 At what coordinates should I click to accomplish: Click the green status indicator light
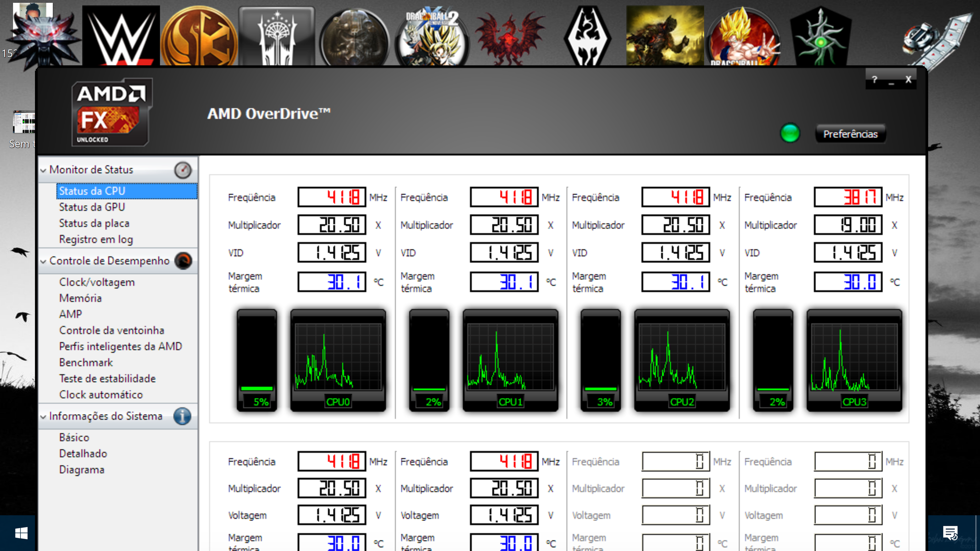(x=790, y=133)
